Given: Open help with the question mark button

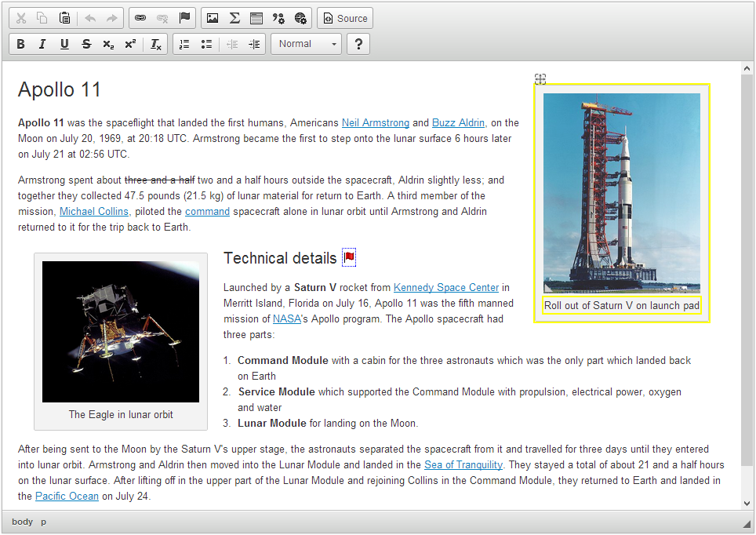Looking at the screenshot, I should point(358,44).
